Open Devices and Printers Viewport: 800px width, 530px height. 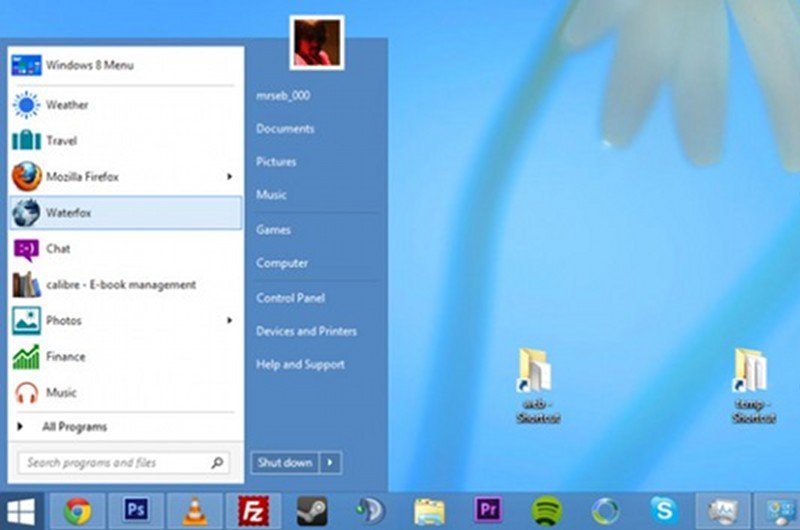306,331
